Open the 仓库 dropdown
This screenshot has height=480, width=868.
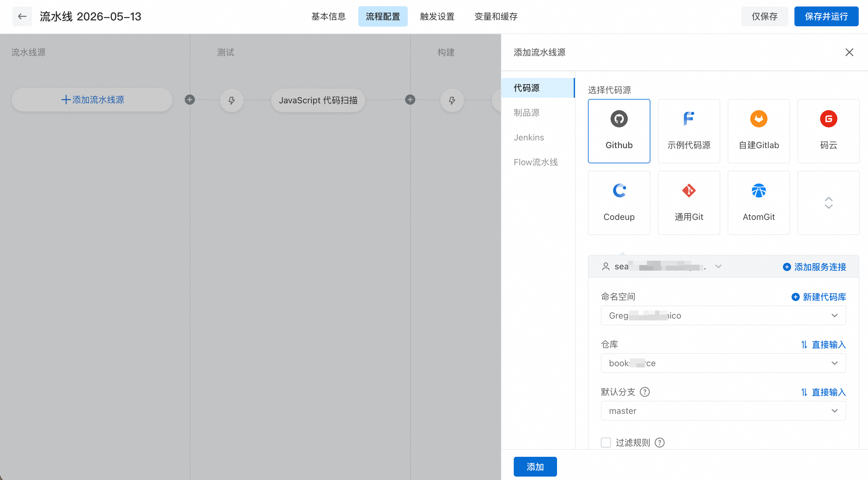723,363
